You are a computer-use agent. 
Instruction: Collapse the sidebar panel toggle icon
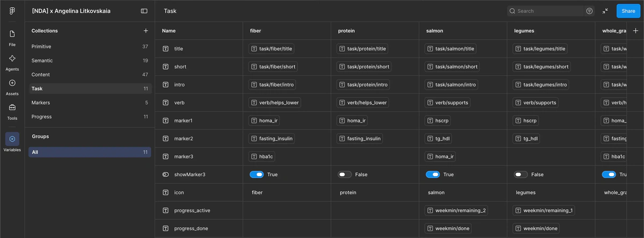point(144,11)
